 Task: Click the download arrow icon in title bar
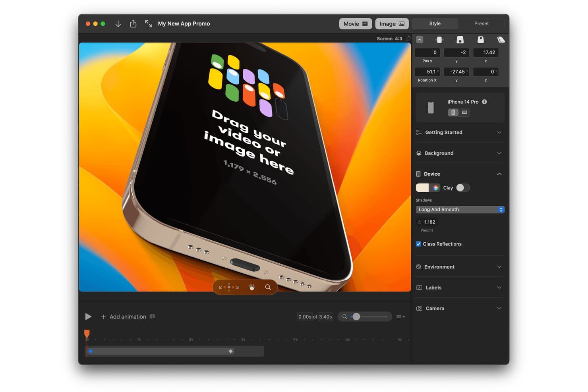pyautogui.click(x=118, y=24)
